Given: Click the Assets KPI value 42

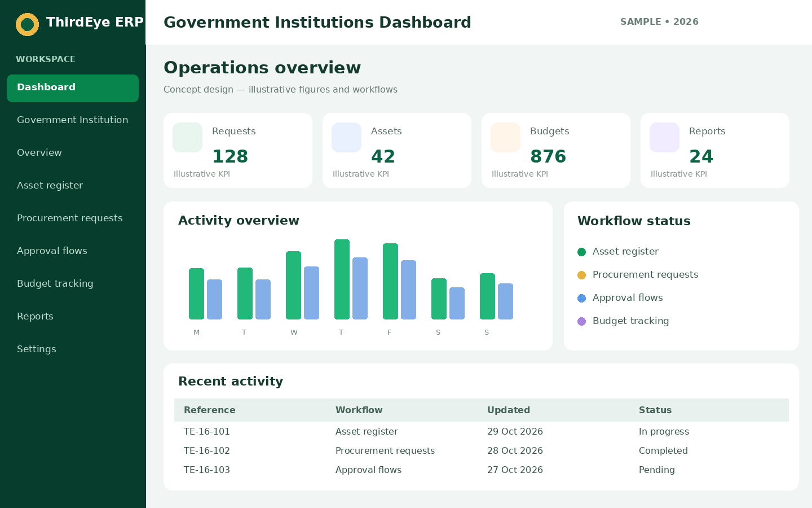Looking at the screenshot, I should pos(383,156).
